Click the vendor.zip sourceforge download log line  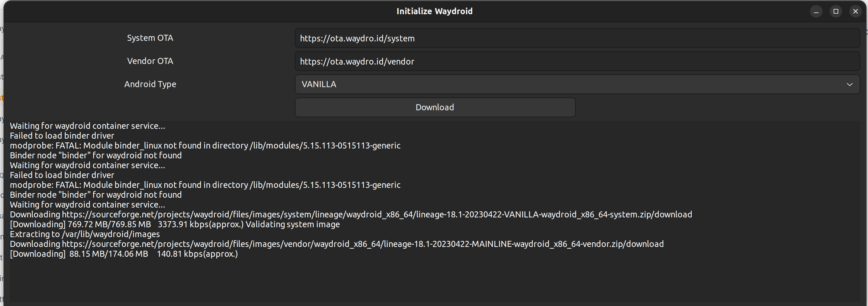pos(337,244)
